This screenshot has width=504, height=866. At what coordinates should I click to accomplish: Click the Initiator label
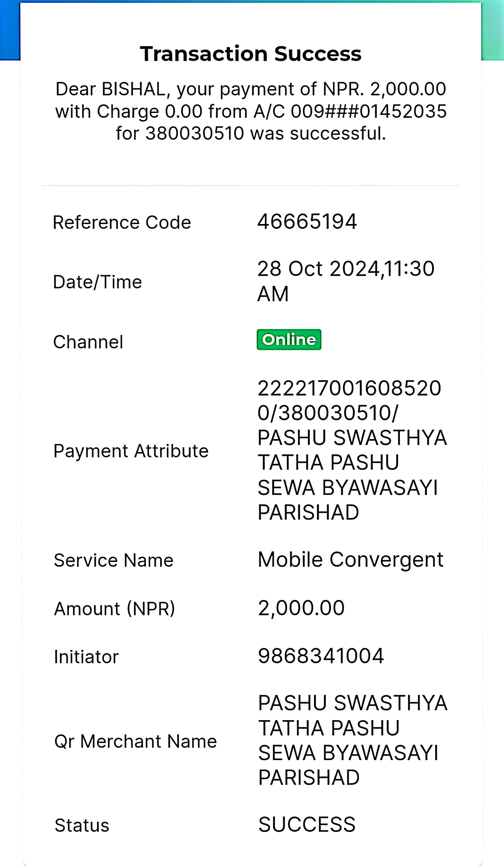[86, 657]
